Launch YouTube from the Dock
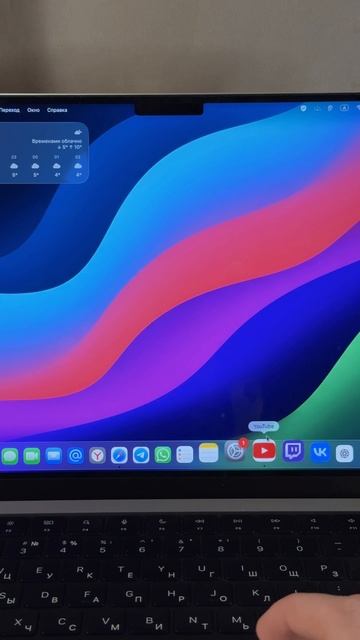Image resolution: width=360 pixels, height=640 pixels. [264, 451]
